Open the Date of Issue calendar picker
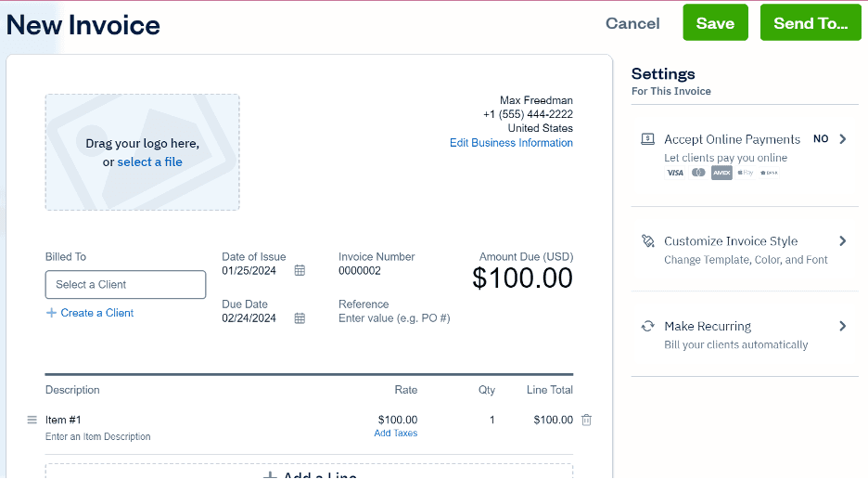868x479 pixels. [x=300, y=271]
